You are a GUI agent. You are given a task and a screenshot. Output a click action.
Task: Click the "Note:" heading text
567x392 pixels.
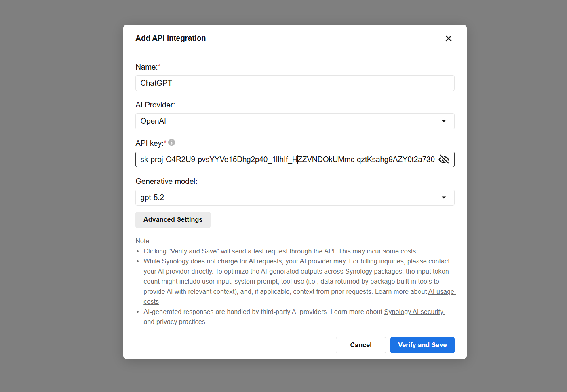[143, 241]
